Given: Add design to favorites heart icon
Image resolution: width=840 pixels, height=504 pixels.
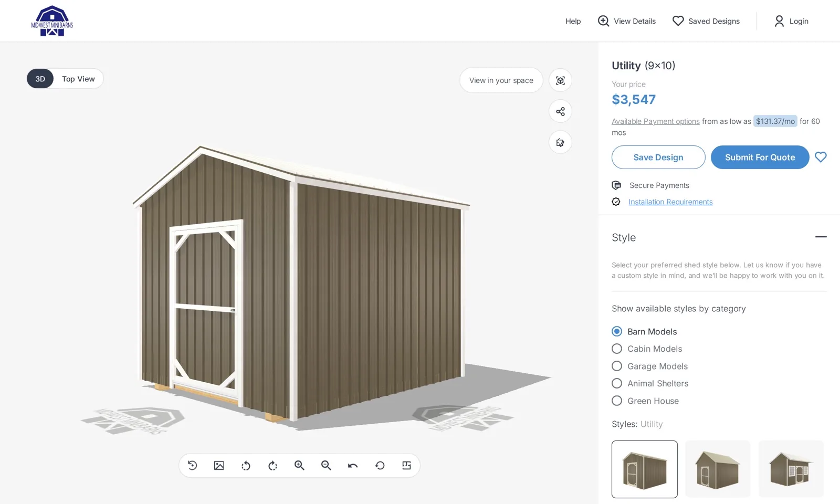Looking at the screenshot, I should 821,157.
